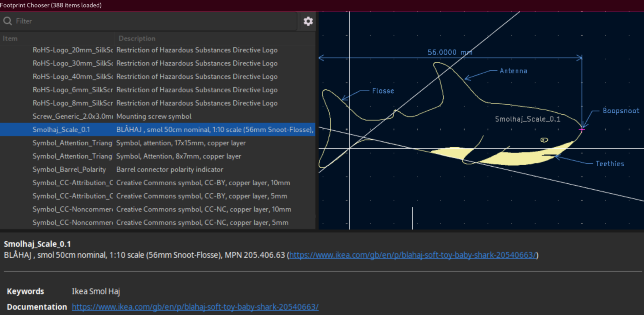Click the "56.0000 mm" dimension text in preview
644x315 pixels.
[450, 52]
